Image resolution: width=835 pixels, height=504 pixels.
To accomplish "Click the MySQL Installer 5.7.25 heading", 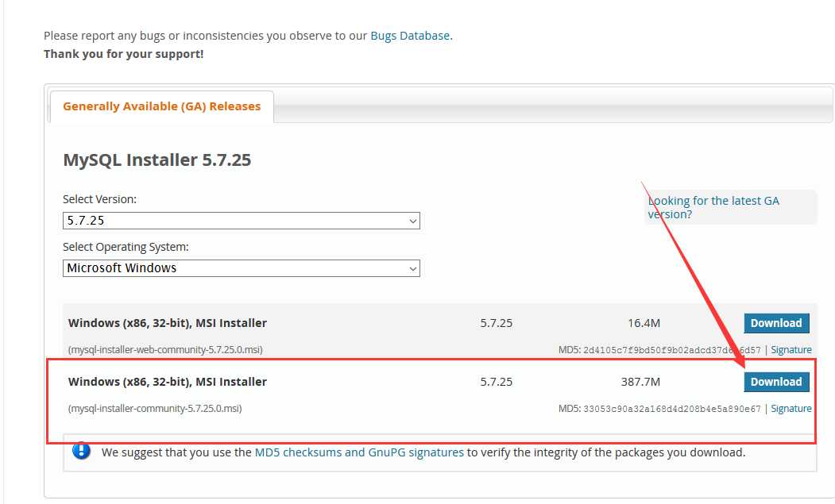I will 157,160.
